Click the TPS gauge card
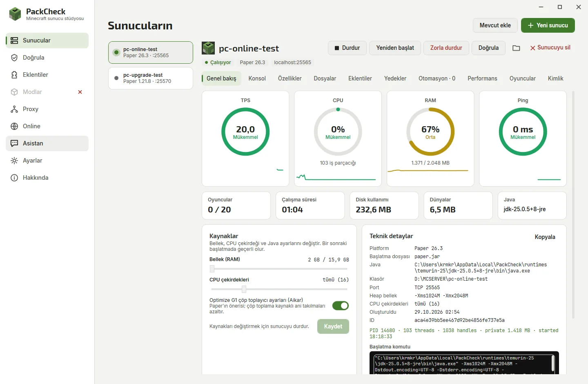Viewport: 588px width, 384px height. 245,138
